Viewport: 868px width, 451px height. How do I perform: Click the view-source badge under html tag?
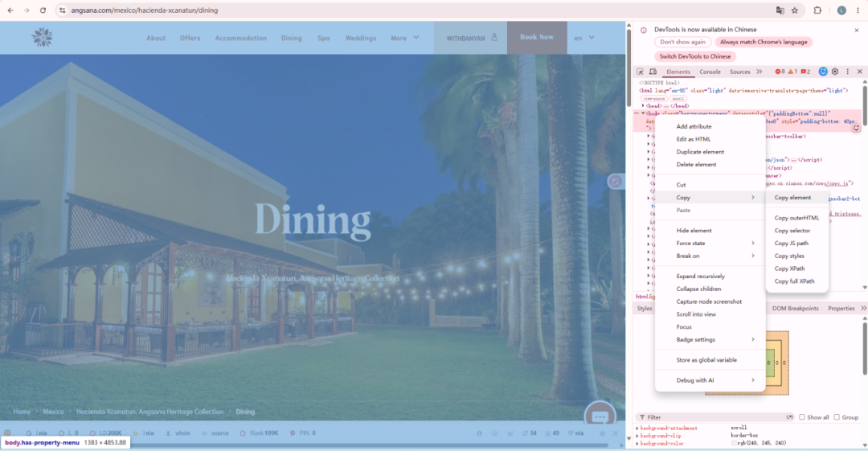[x=653, y=98]
